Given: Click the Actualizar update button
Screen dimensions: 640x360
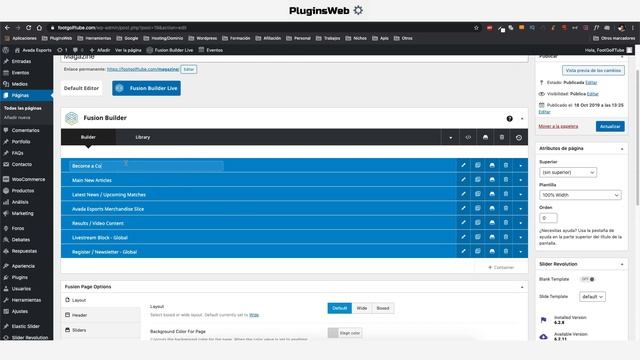Looking at the screenshot, I should click(610, 127).
